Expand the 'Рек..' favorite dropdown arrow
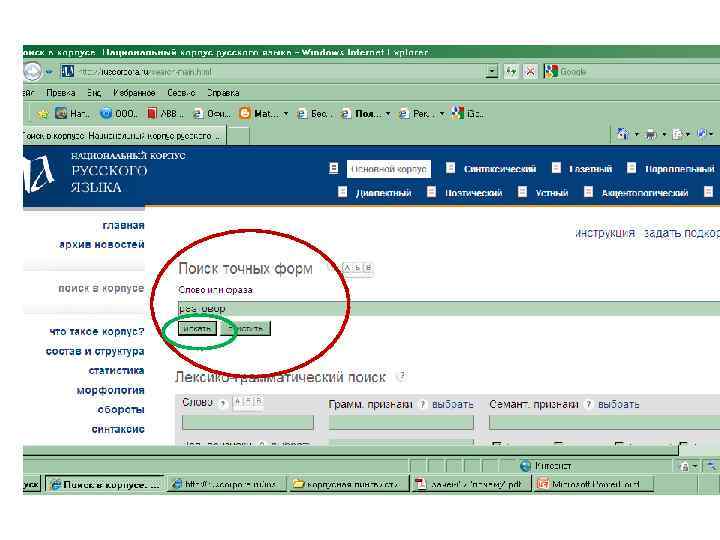 (442, 114)
